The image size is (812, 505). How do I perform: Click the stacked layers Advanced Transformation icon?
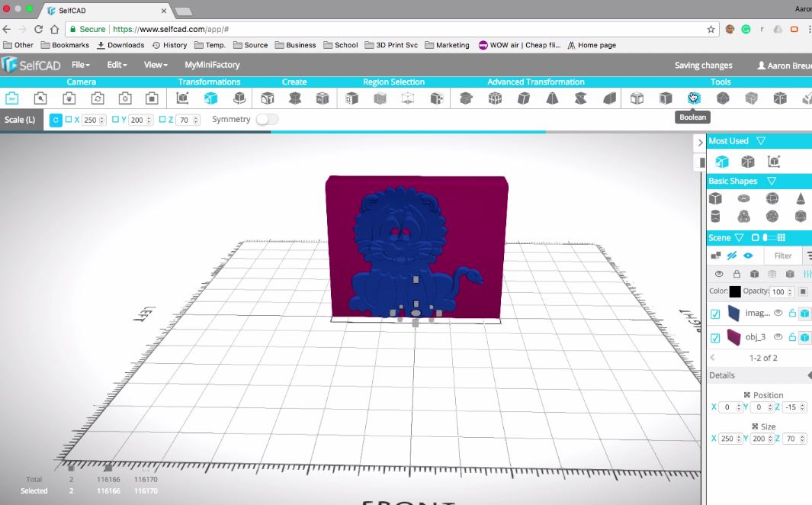tap(466, 98)
